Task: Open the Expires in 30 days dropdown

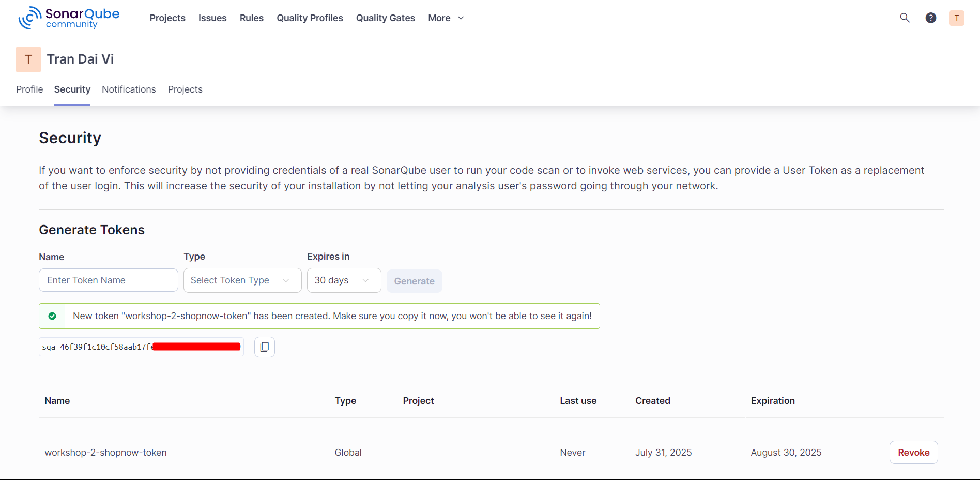Action: (344, 280)
